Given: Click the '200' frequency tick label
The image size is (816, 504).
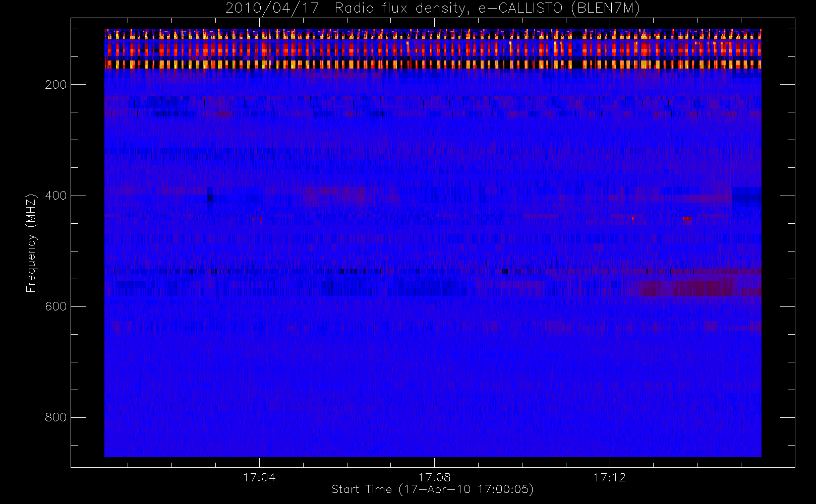Looking at the screenshot, I should click(56, 85).
